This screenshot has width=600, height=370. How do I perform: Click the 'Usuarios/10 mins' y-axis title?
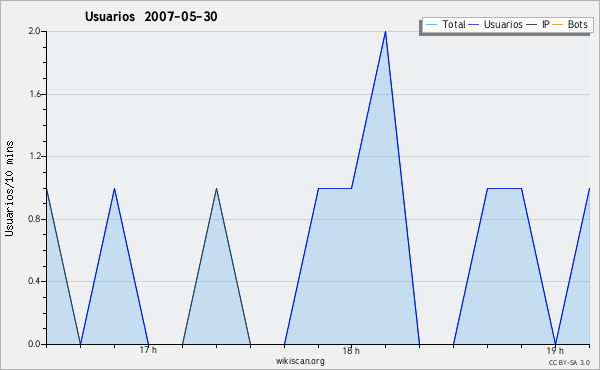9,188
